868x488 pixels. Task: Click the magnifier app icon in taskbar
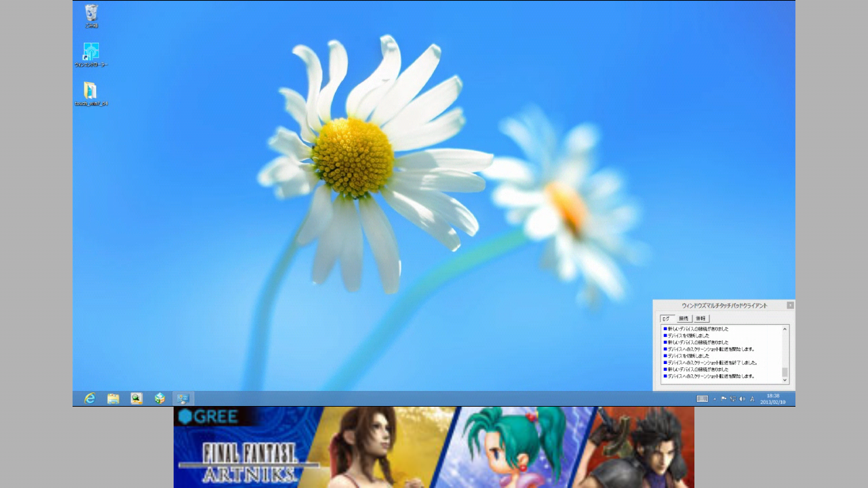(x=136, y=399)
